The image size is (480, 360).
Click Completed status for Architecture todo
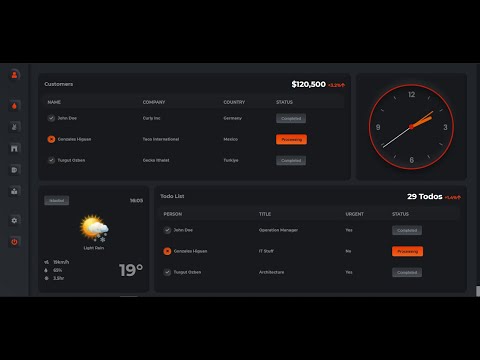coord(407,273)
